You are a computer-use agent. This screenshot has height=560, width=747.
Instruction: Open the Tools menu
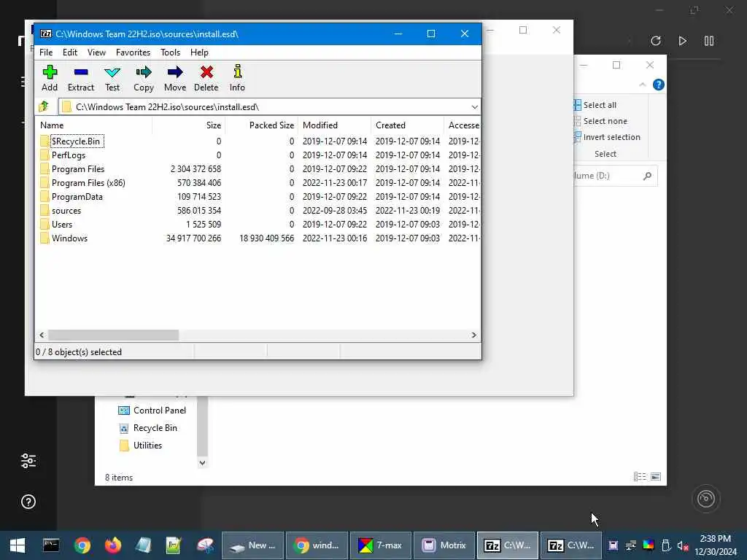[170, 52]
